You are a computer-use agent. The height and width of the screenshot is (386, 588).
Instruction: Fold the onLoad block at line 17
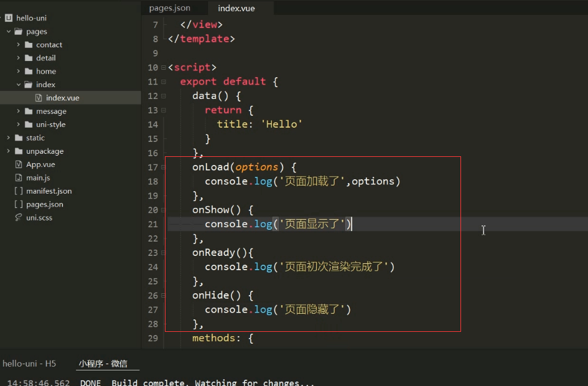point(164,167)
